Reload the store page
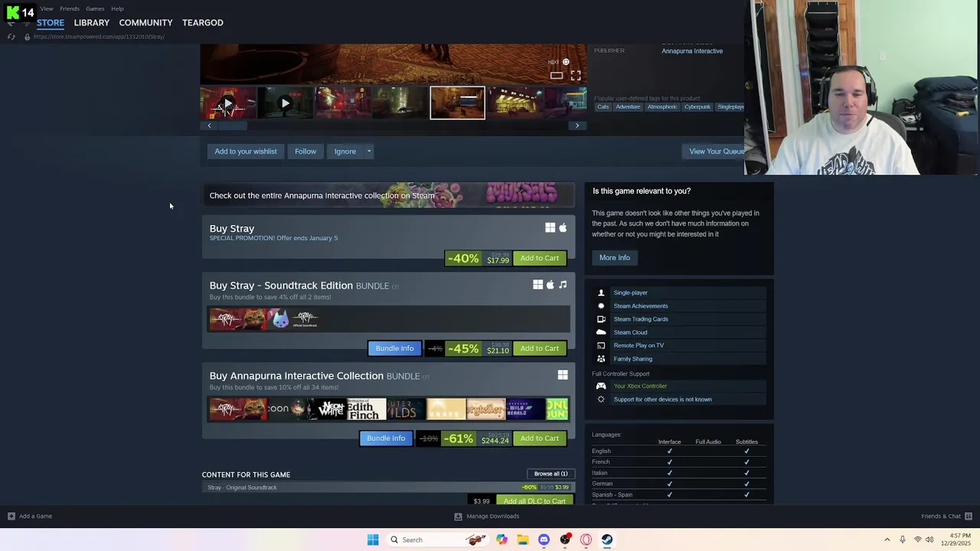The width and height of the screenshot is (980, 551). [11, 37]
